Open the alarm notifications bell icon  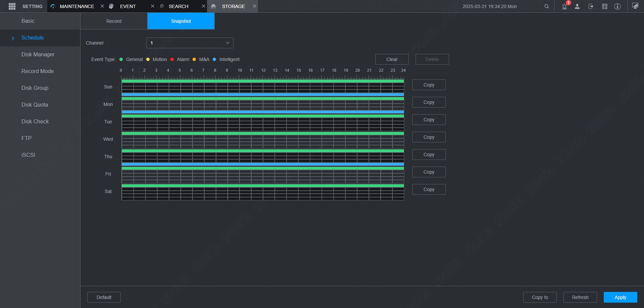click(x=565, y=6)
